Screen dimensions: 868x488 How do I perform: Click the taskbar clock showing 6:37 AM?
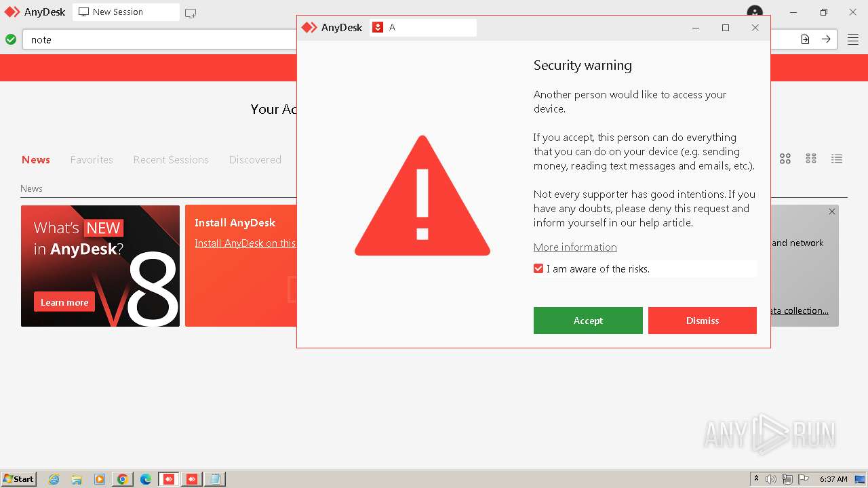point(833,479)
